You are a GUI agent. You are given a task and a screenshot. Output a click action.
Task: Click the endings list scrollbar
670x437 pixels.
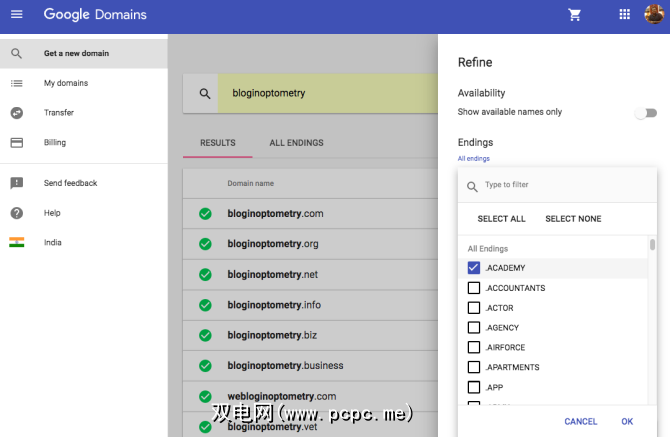(x=652, y=245)
